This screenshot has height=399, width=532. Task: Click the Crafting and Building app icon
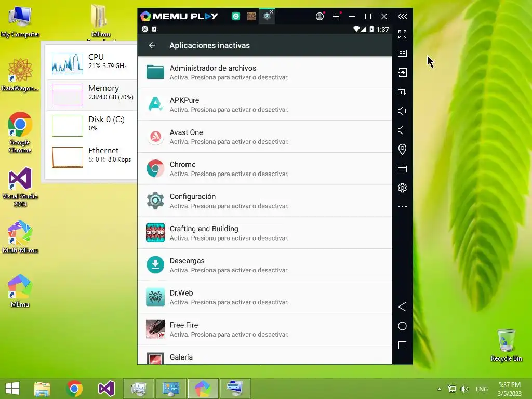[155, 233]
